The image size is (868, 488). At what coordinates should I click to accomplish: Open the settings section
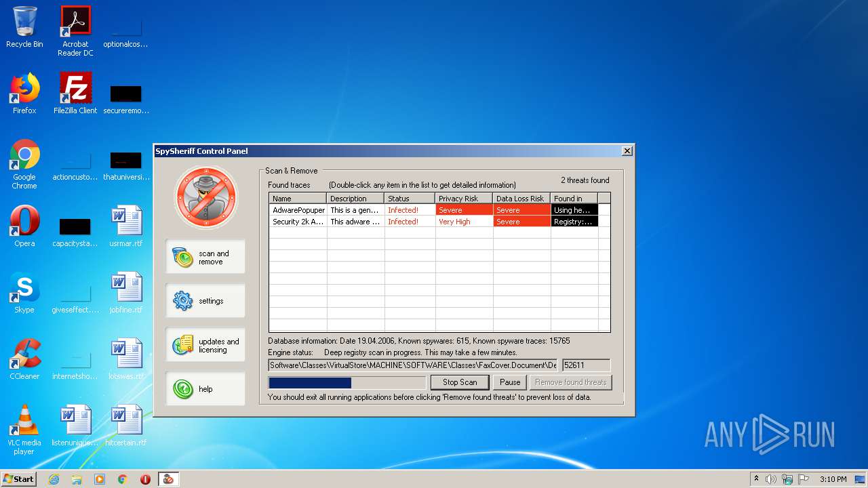point(205,301)
